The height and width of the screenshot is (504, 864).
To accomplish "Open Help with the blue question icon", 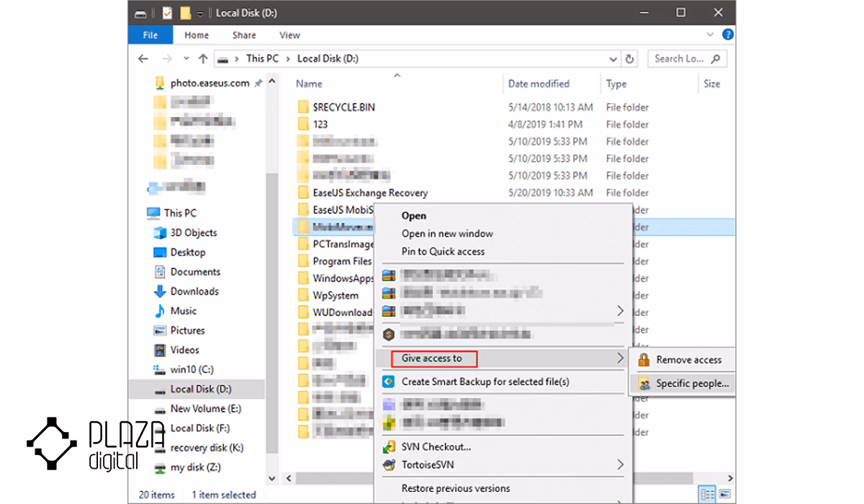I will 728,35.
